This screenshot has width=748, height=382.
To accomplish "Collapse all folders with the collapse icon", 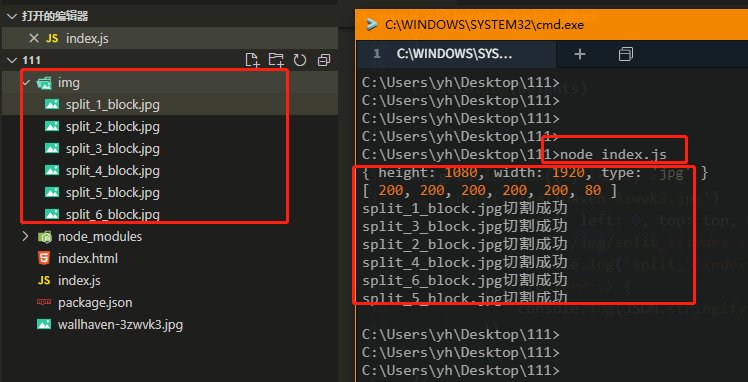I will click(324, 60).
